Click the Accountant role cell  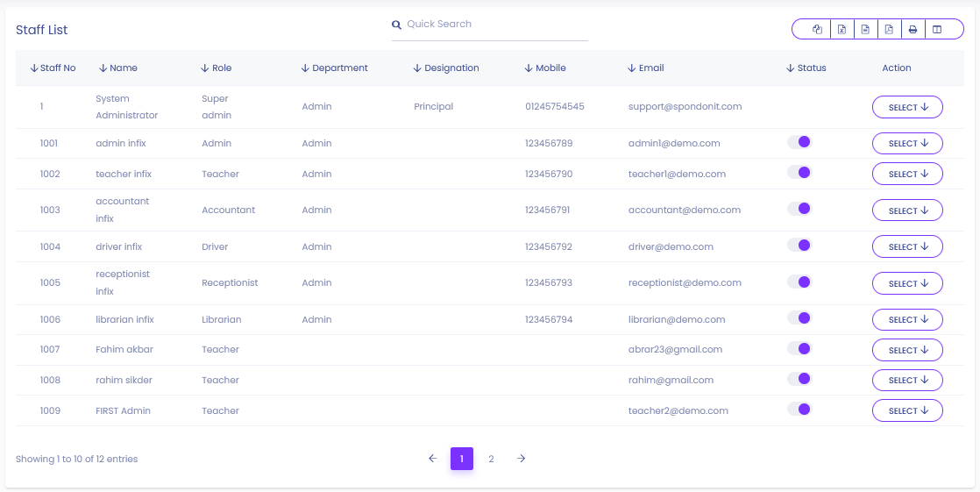point(228,210)
